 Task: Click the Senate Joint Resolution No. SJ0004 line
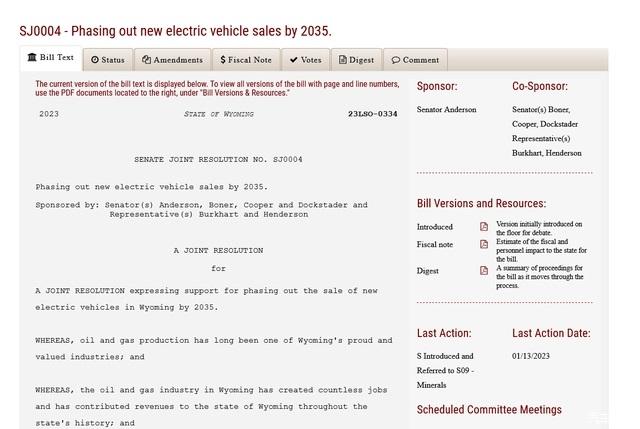(x=218, y=160)
